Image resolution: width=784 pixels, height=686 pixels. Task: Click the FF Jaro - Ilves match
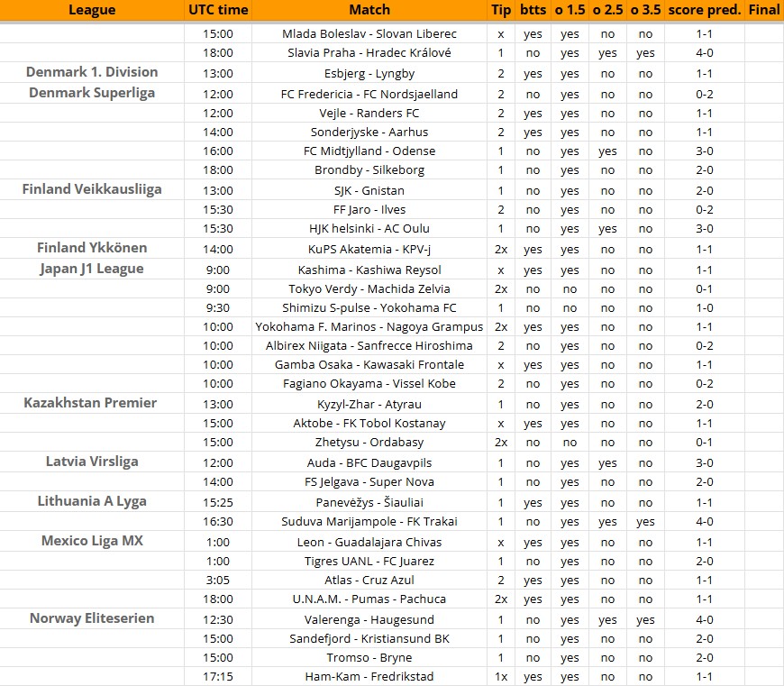[369, 210]
